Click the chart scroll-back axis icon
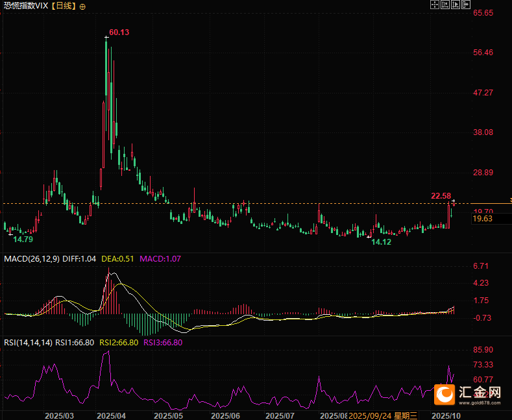Viewport: 512px width, 420px height. 445,5
